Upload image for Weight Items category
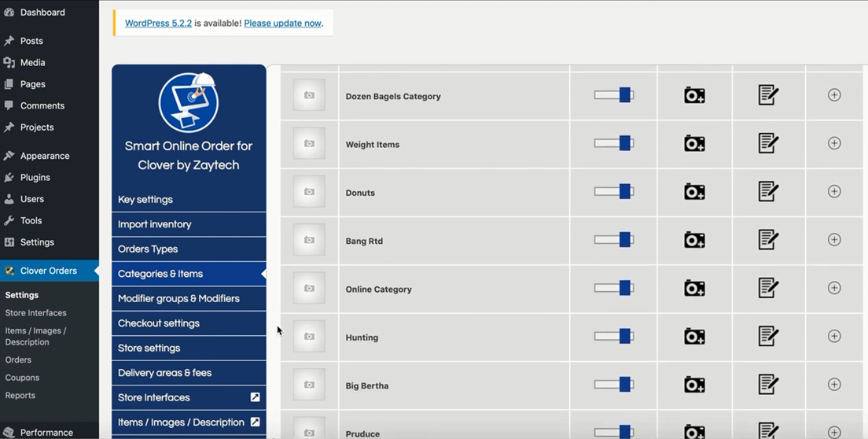Image resolution: width=868 pixels, height=439 pixels. click(694, 143)
